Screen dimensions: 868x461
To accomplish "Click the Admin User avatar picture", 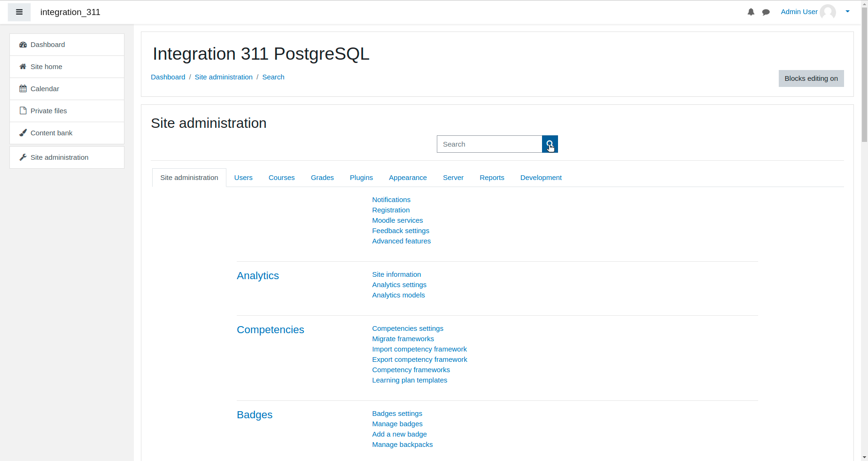I will tap(828, 12).
